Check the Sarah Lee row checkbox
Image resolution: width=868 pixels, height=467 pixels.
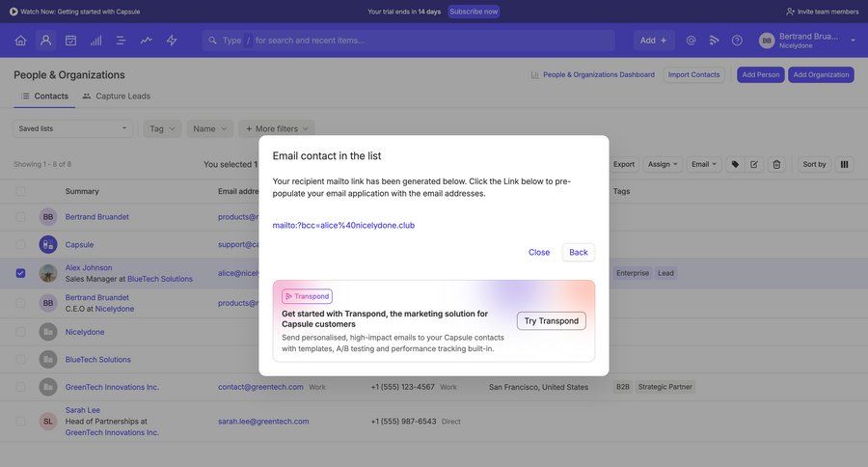[20, 422]
